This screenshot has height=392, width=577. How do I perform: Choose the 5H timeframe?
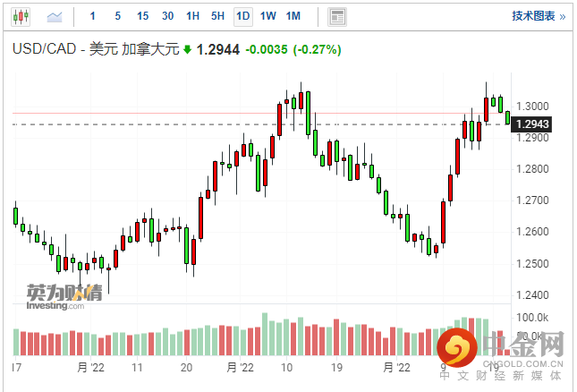click(x=218, y=16)
